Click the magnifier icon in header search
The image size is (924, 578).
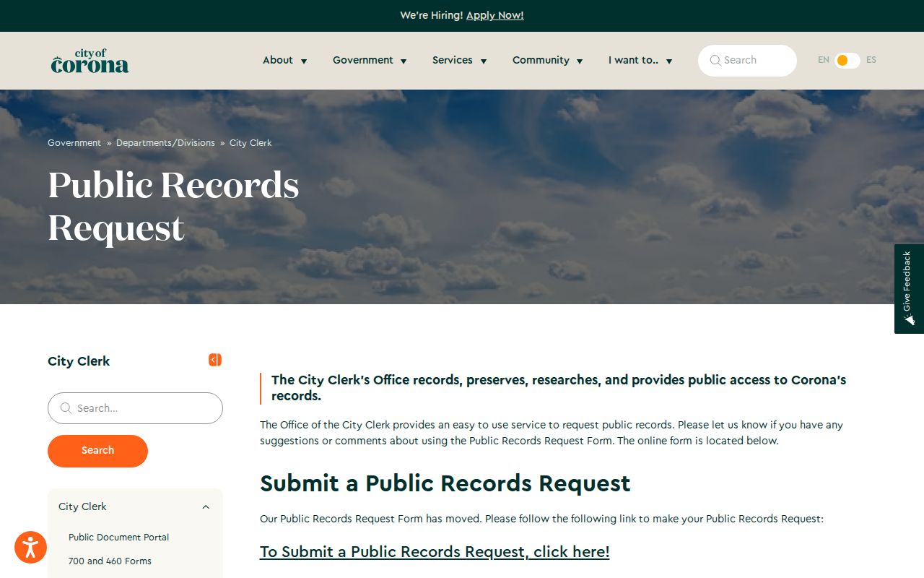715,61
